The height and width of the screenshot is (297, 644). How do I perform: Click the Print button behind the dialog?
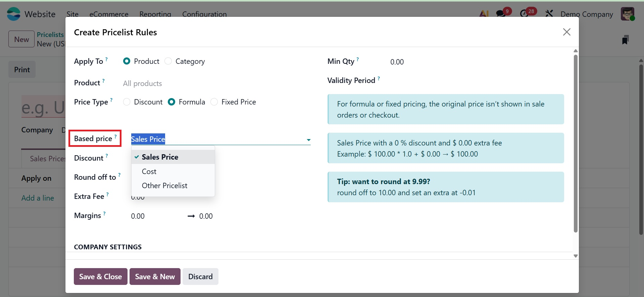[x=22, y=70]
